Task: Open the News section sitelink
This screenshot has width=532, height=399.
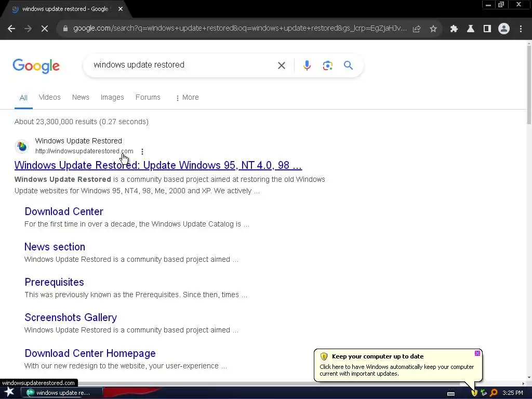Action: point(55,247)
